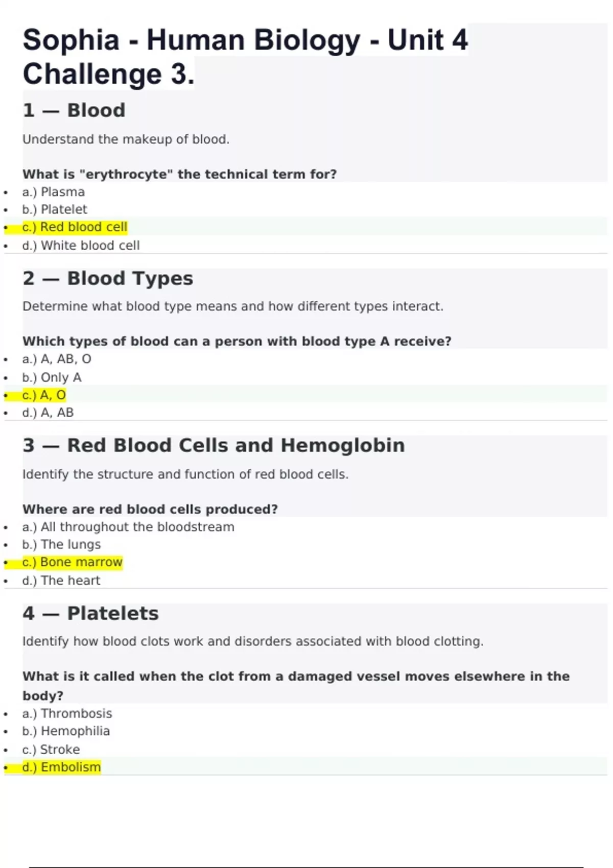Click highlighted answer "c.) A, O"

(x=44, y=395)
